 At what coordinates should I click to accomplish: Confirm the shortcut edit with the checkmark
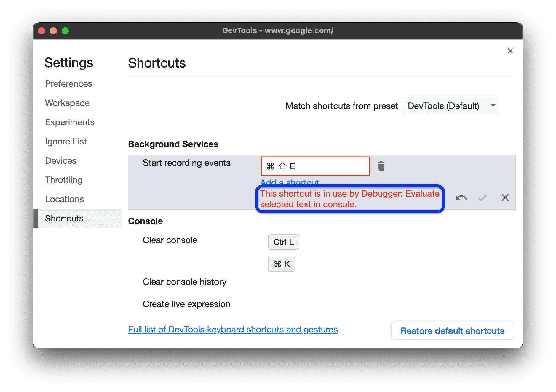point(482,198)
